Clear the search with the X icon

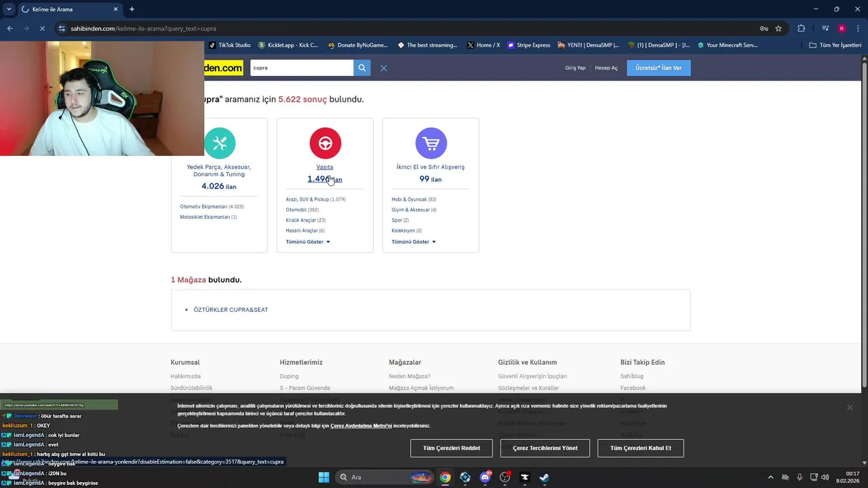(x=383, y=68)
